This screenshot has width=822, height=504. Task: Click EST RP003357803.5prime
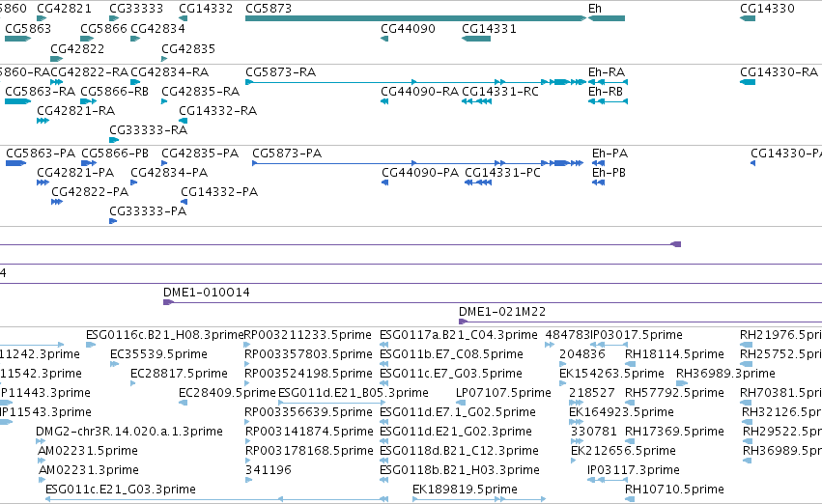tap(247, 364)
